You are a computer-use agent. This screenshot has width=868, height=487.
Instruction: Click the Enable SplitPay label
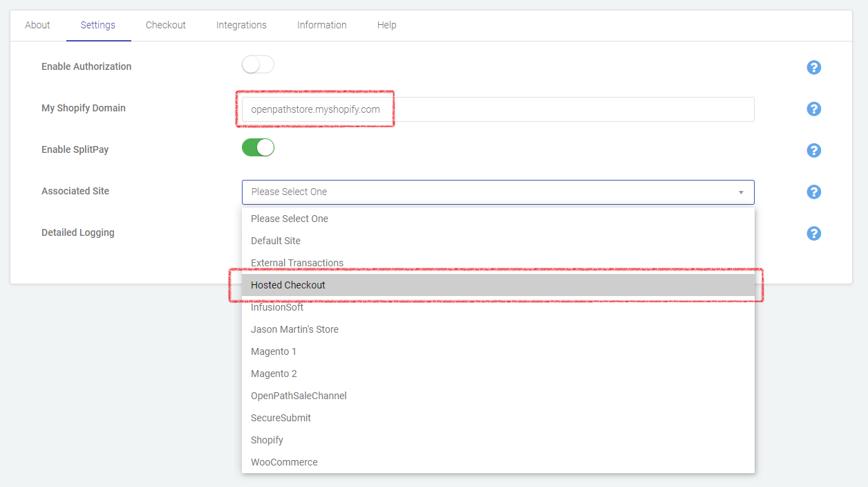coord(75,149)
